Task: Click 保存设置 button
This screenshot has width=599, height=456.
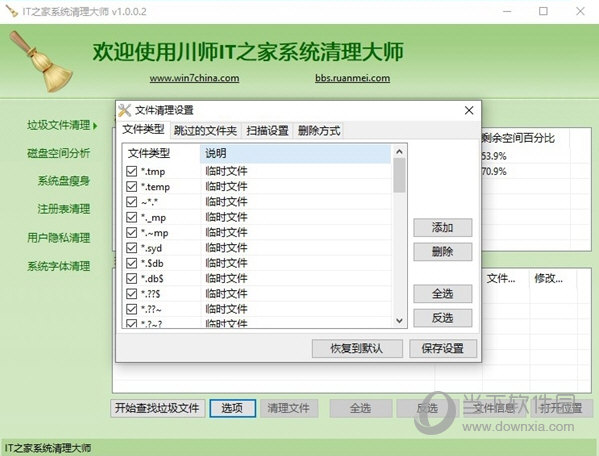Action: pyautogui.click(x=443, y=348)
